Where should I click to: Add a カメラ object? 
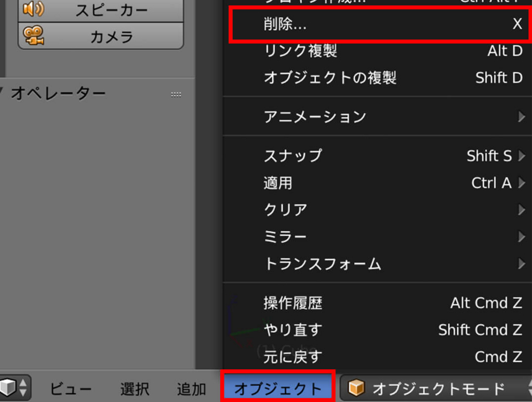(x=101, y=36)
